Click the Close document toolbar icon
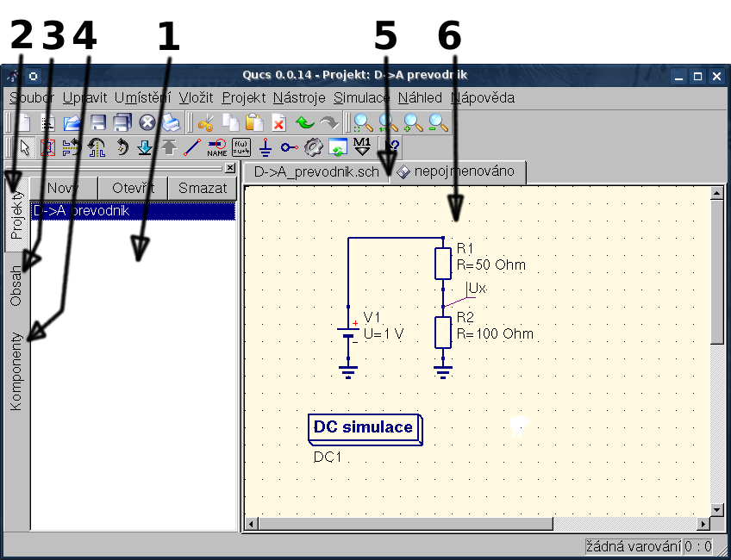The width and height of the screenshot is (731, 560). 147,122
